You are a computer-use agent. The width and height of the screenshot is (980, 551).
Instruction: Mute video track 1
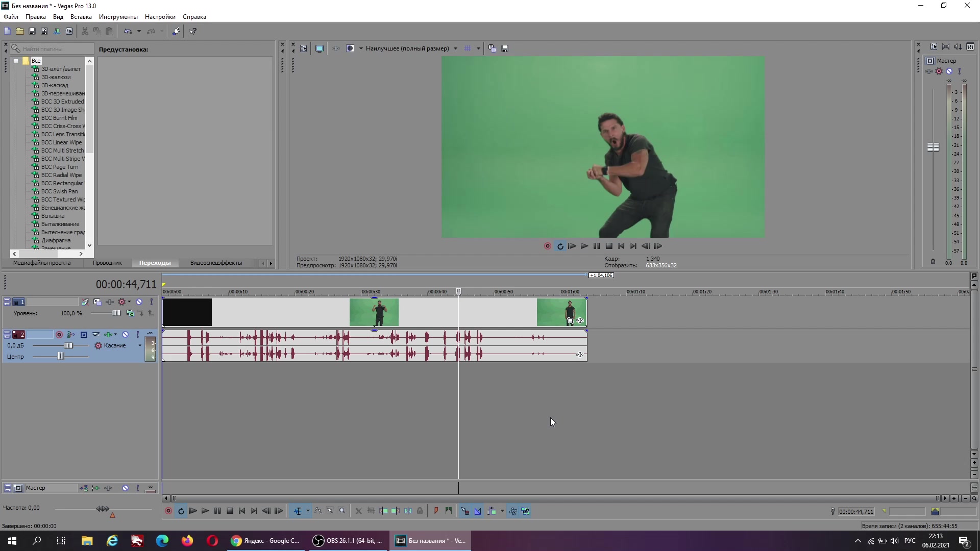[139, 302]
